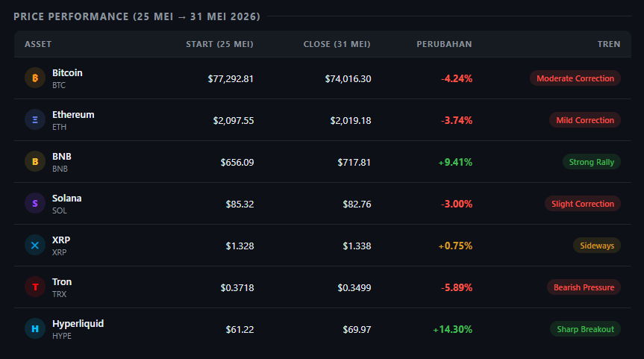The image size is (644, 359).
Task: Click the START (25 MEI) column header
Action: pyautogui.click(x=219, y=44)
